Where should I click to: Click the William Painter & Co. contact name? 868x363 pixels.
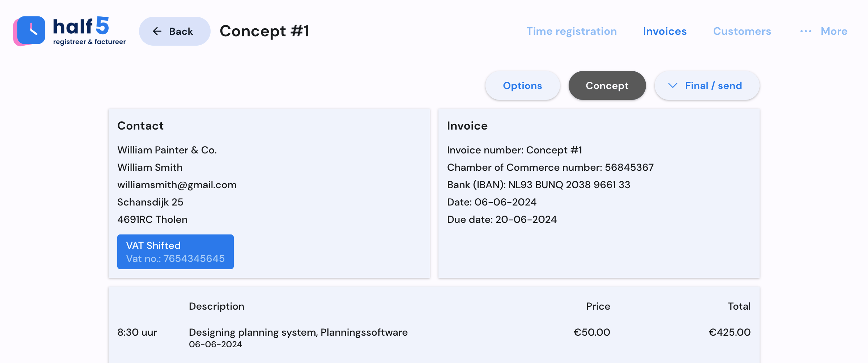pos(167,150)
